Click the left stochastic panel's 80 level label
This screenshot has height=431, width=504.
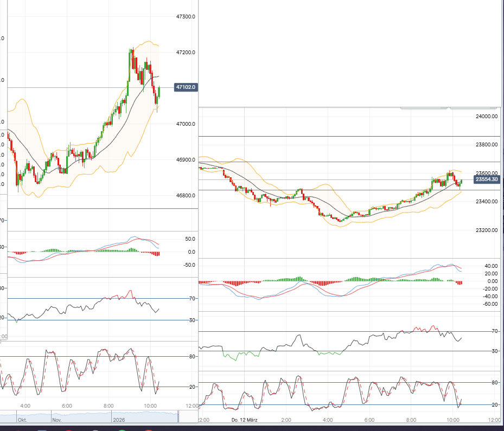point(192,357)
